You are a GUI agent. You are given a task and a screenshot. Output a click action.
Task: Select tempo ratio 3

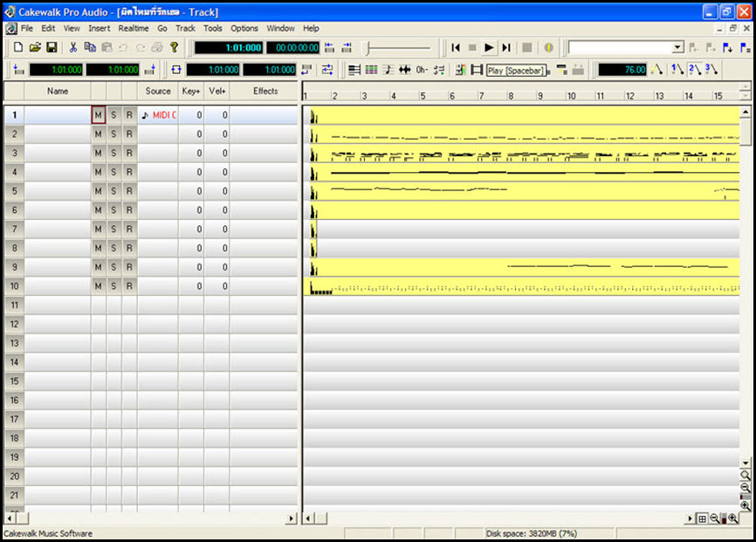click(711, 70)
